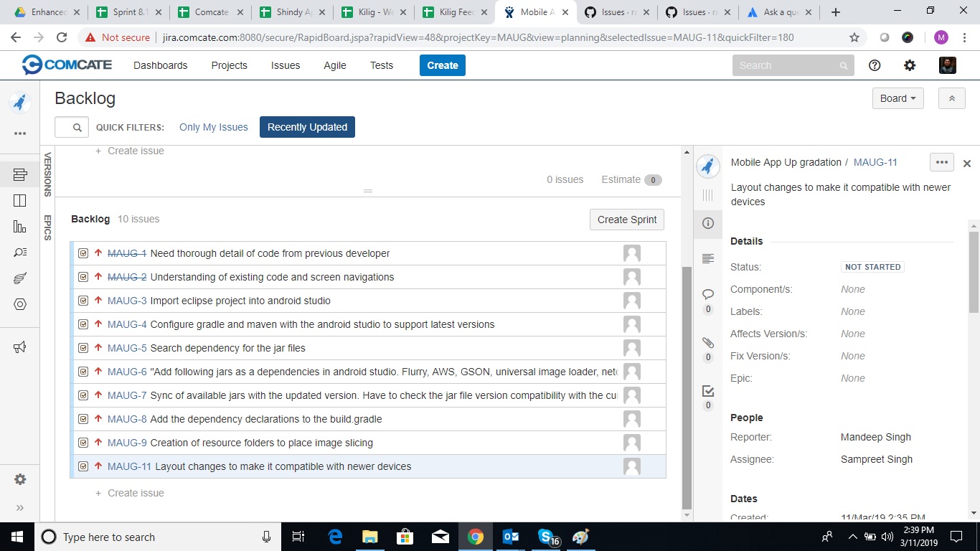Toggle the Recently Updated quick filter

coord(307,127)
